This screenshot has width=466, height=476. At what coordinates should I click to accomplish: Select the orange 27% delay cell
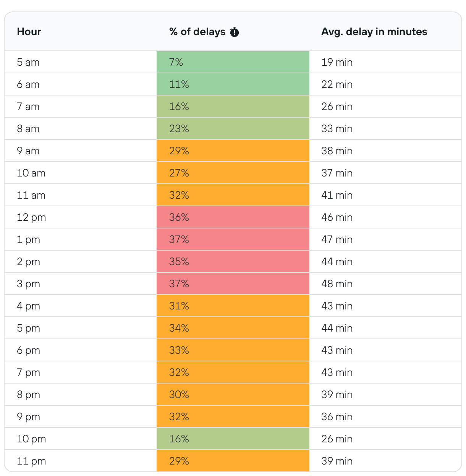coord(233,173)
